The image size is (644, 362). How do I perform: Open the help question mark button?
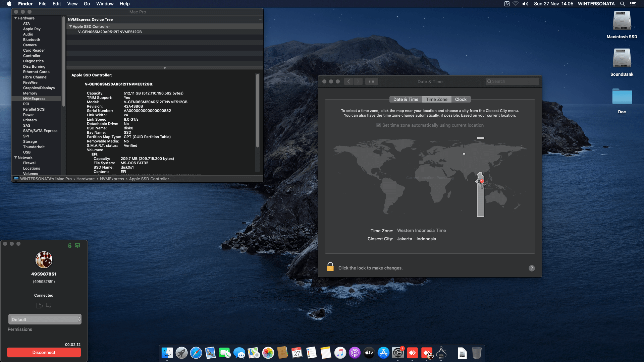click(x=532, y=268)
